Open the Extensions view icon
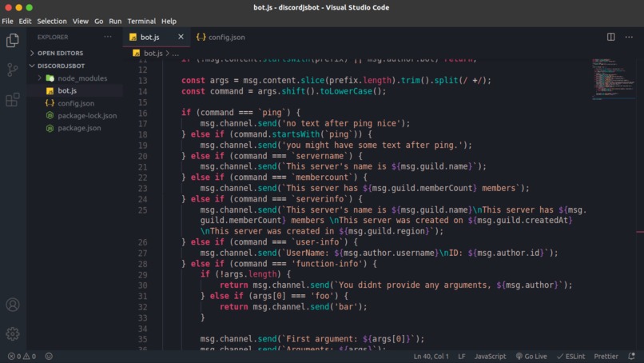The height and width of the screenshot is (363, 644). [12, 99]
